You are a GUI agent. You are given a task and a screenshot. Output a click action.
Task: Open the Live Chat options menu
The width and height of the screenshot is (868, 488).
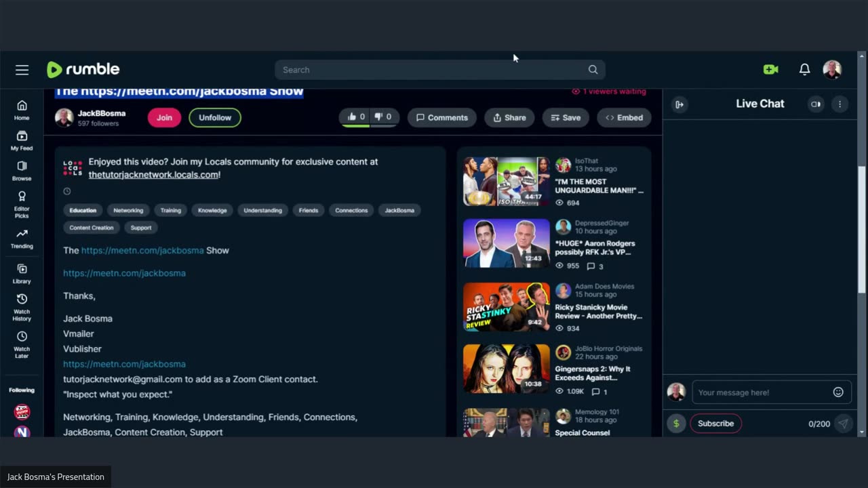(x=840, y=104)
